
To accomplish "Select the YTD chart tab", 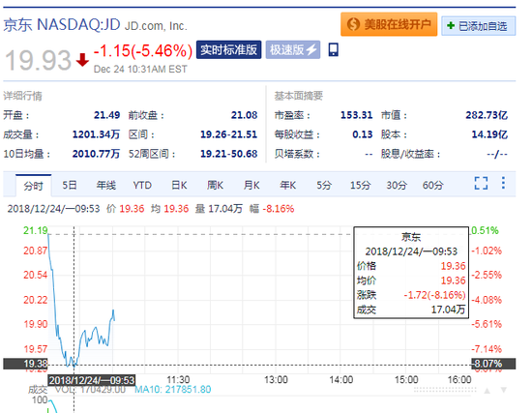I will (142, 186).
